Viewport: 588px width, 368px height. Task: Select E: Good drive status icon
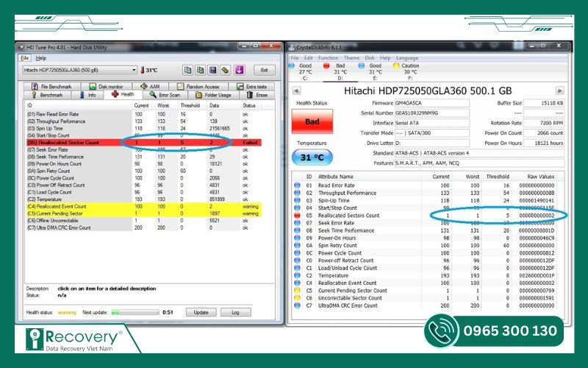pos(361,66)
